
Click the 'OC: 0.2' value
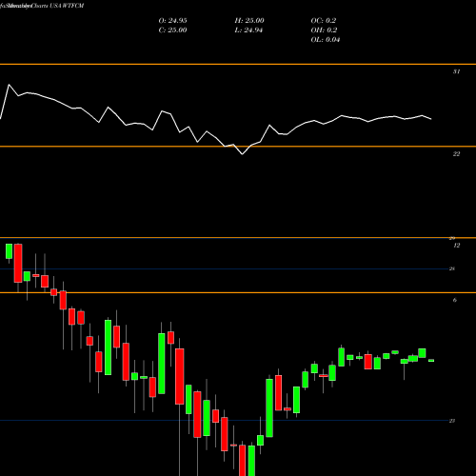coord(324,21)
